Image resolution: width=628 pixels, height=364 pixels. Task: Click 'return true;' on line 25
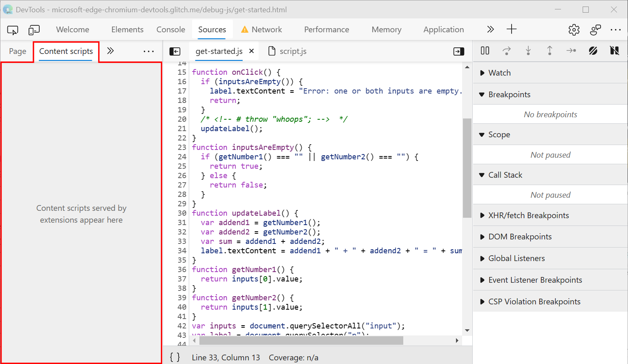pyautogui.click(x=236, y=166)
